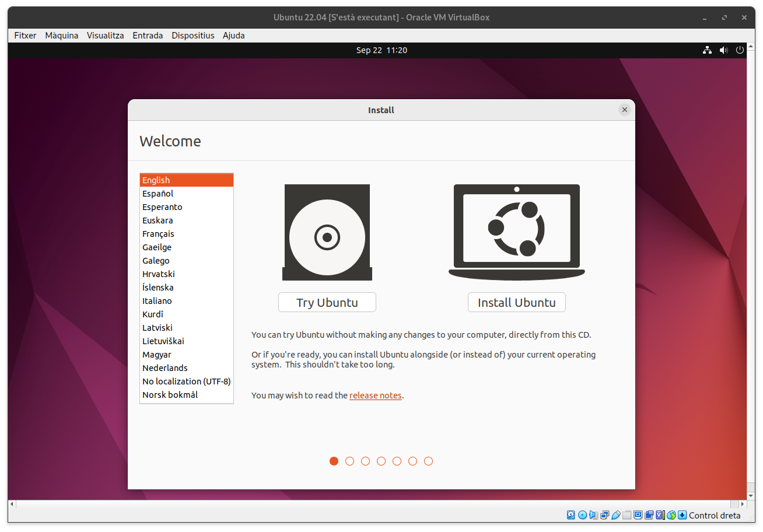Screen dimensions: 763x532
Task: Click the network adapter status icon in VirtualBox bar
Action: coord(604,515)
